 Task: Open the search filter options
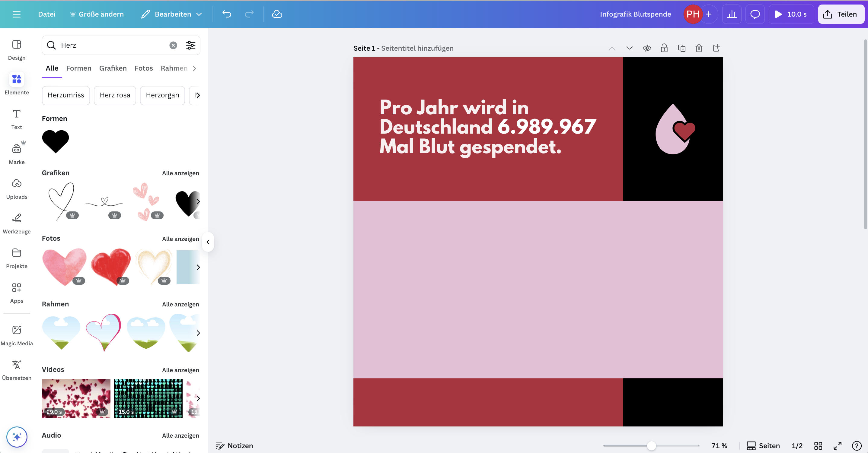[x=191, y=45]
